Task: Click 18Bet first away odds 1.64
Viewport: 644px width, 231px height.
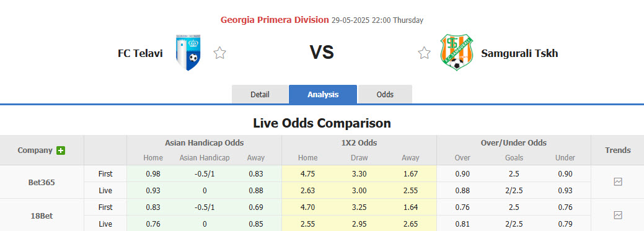Action: point(410,207)
